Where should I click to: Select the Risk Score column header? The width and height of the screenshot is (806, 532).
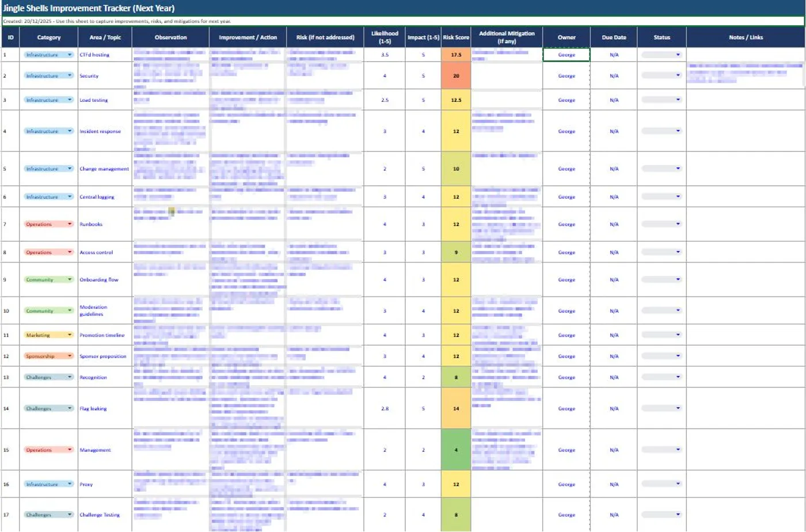point(456,37)
